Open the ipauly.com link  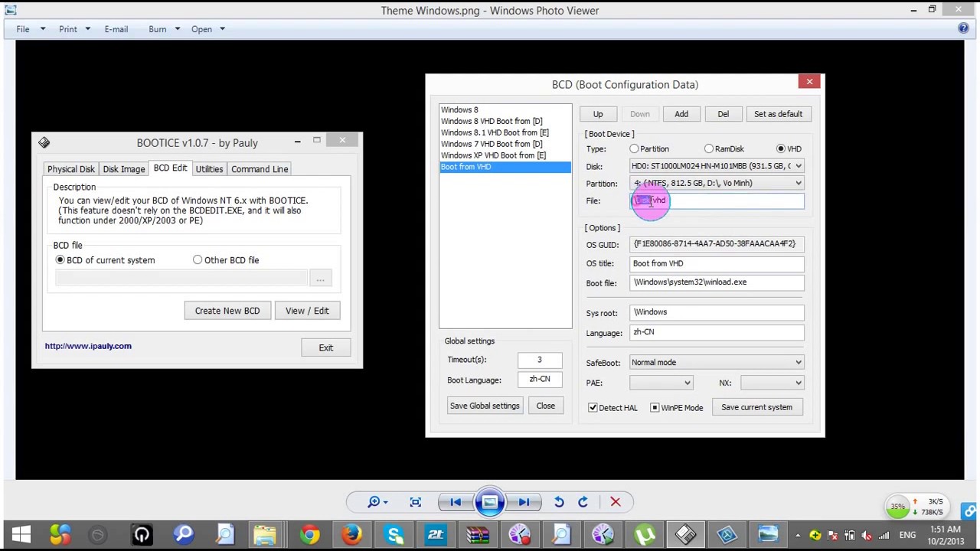click(88, 346)
